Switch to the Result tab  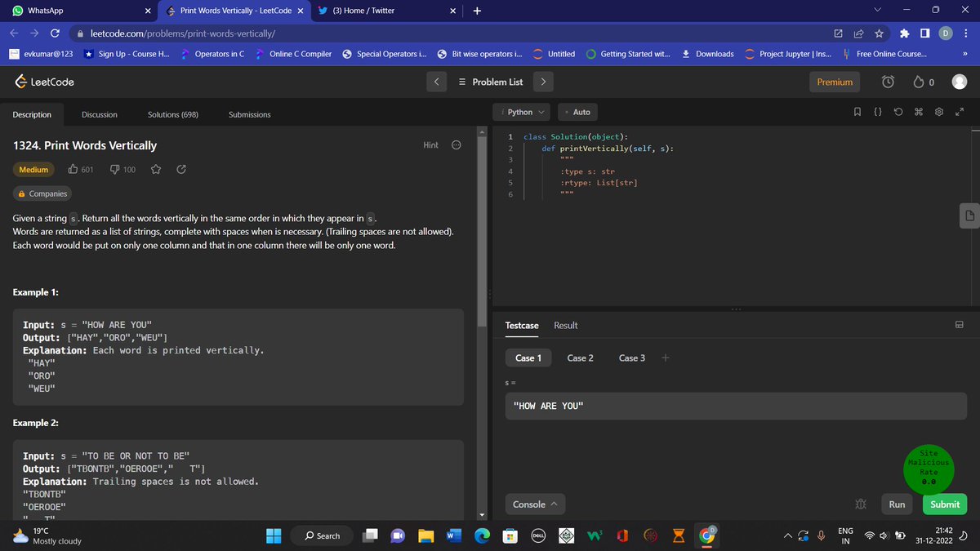coord(565,325)
